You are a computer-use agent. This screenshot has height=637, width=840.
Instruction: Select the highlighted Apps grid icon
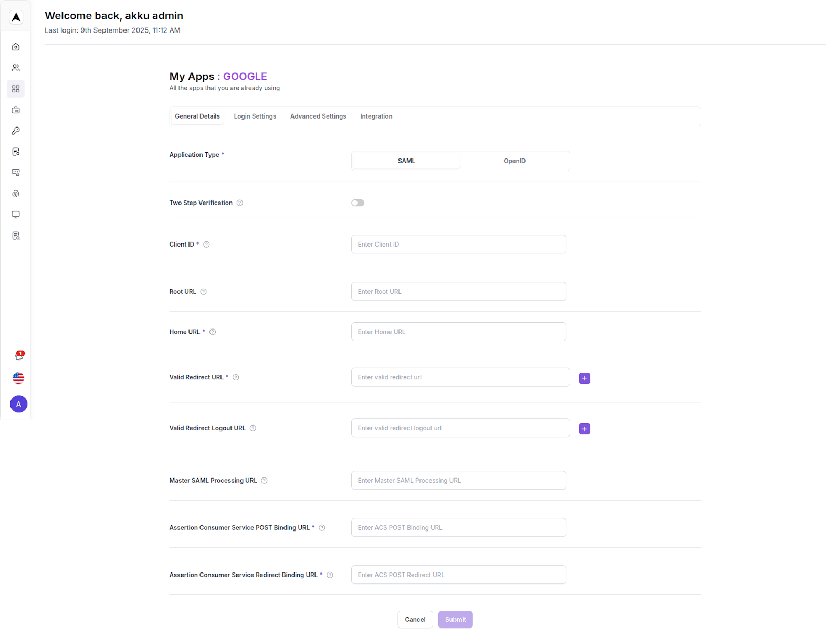tap(16, 89)
